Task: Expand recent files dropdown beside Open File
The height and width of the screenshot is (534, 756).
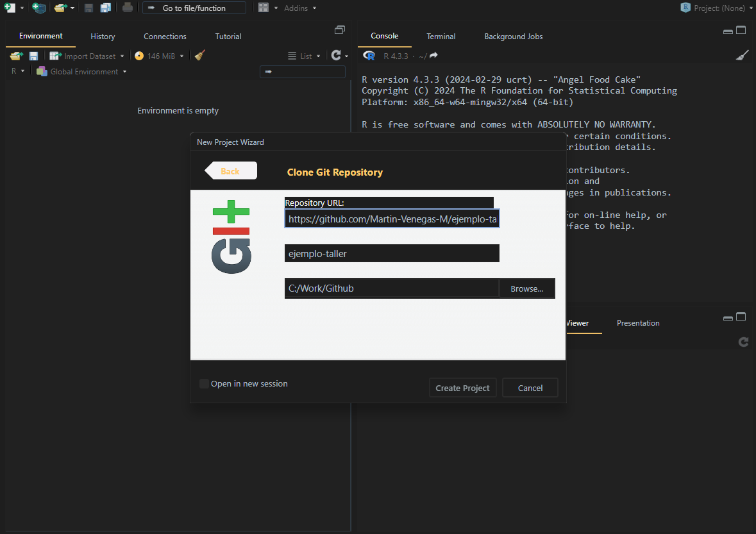Action: coord(72,8)
